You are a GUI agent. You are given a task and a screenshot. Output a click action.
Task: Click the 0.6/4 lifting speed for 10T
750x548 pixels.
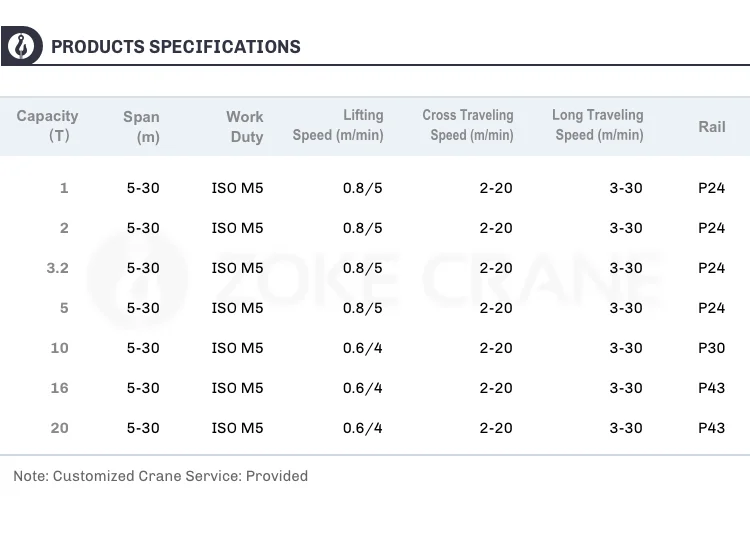(x=362, y=348)
